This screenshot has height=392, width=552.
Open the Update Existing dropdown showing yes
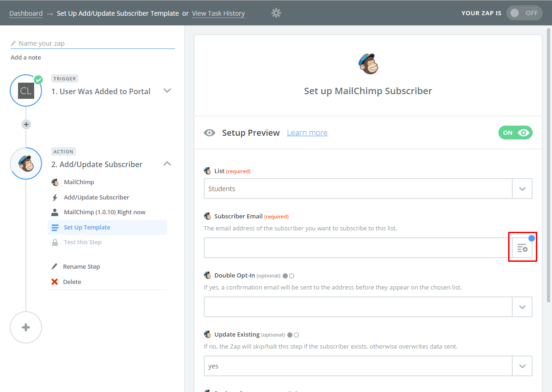368,366
